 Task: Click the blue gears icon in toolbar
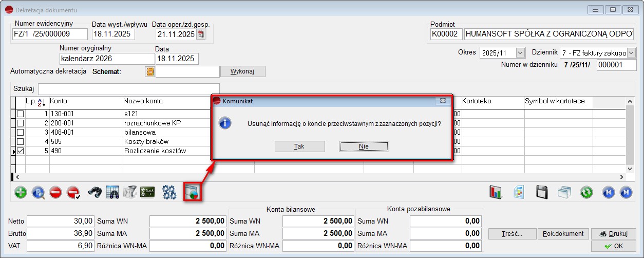(x=169, y=193)
